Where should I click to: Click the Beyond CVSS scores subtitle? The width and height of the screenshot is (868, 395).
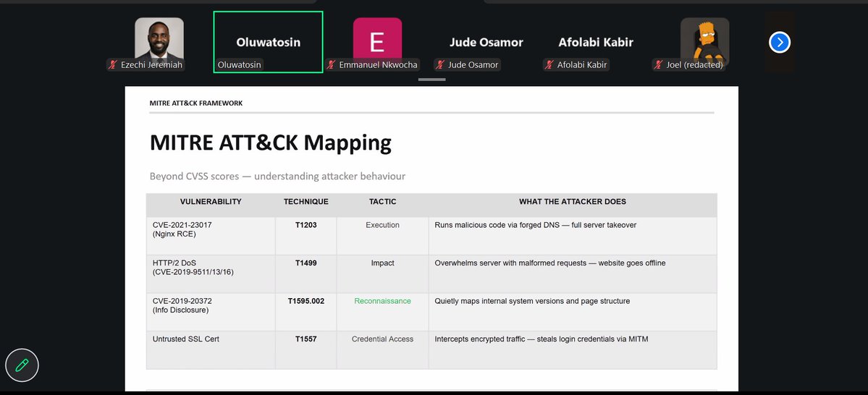[x=277, y=177]
